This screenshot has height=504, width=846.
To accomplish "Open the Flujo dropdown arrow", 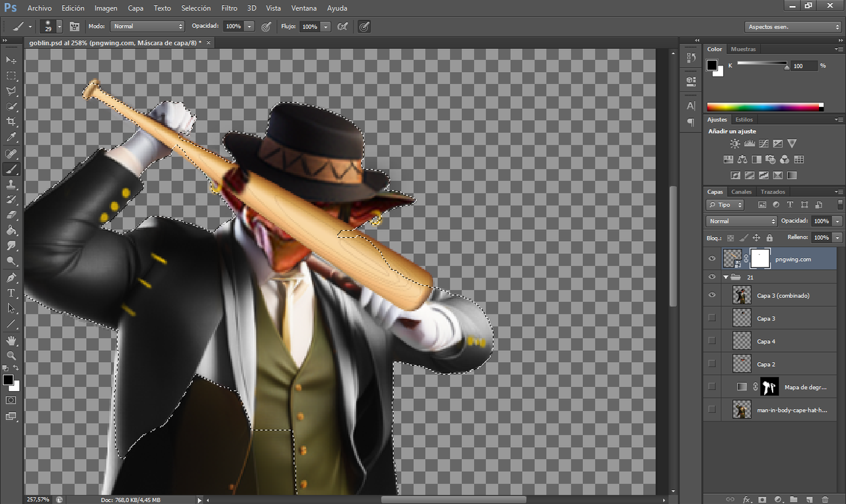I will pyautogui.click(x=325, y=26).
